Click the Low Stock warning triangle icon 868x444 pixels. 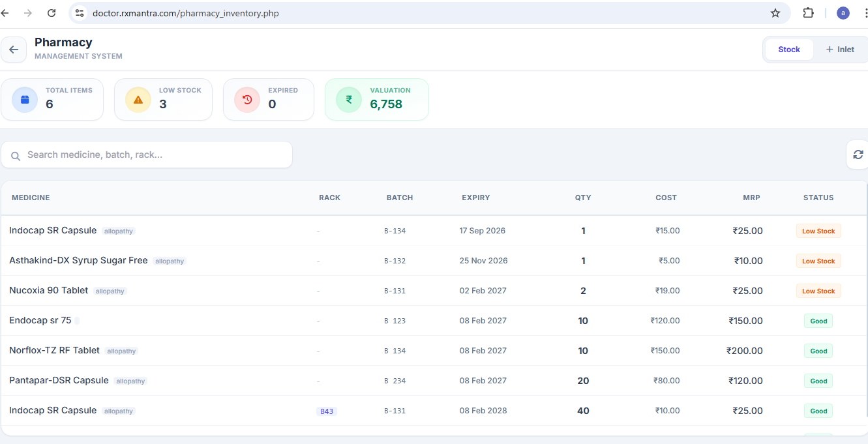pos(138,100)
